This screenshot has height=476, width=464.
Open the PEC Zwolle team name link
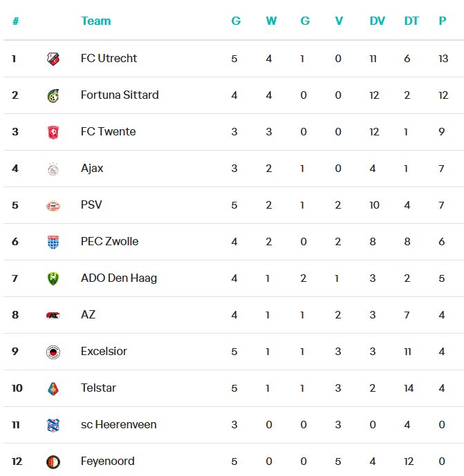point(109,241)
